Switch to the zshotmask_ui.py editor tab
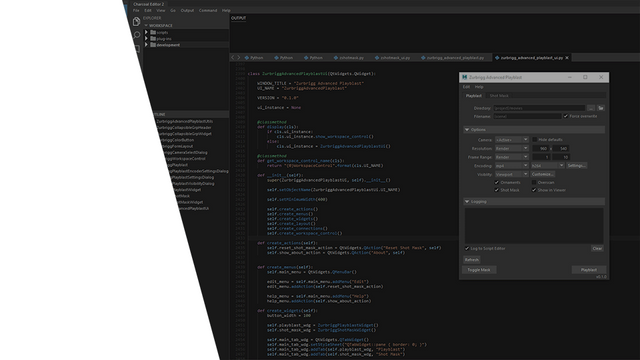Image resolution: width=640 pixels, height=360 pixels. (x=392, y=58)
